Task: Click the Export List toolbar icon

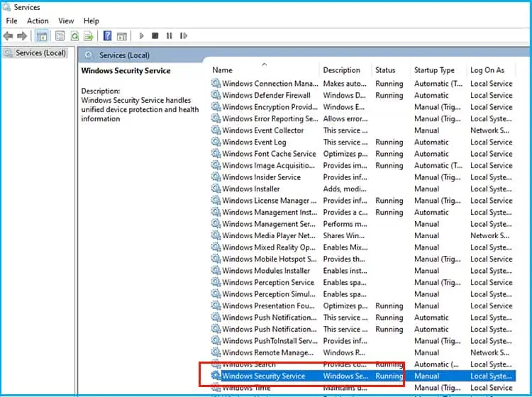Action: 89,35
